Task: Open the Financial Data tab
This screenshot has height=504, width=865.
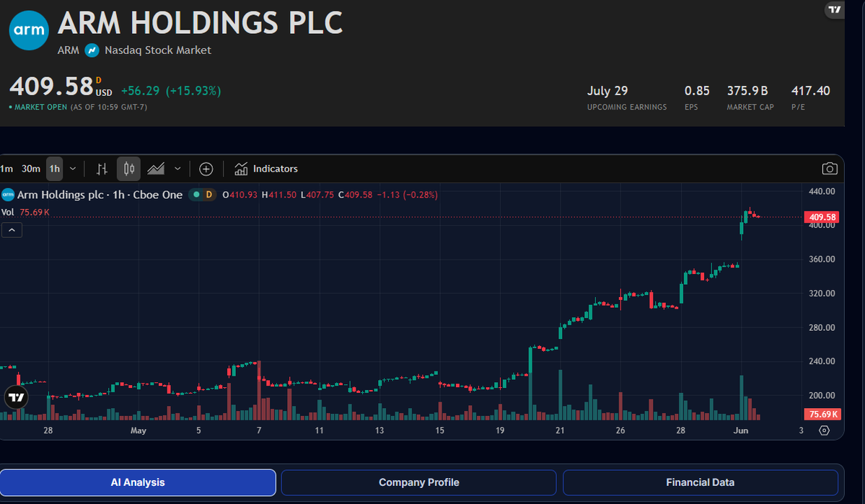Action: (700, 482)
